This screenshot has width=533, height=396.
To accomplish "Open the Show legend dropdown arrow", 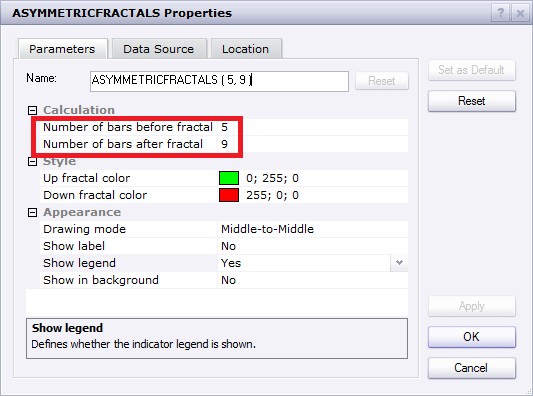I will (399, 263).
